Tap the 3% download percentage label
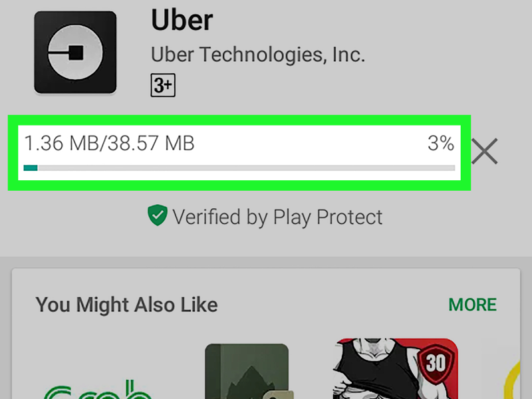Viewport: 532px width, 399px height. pos(440,143)
